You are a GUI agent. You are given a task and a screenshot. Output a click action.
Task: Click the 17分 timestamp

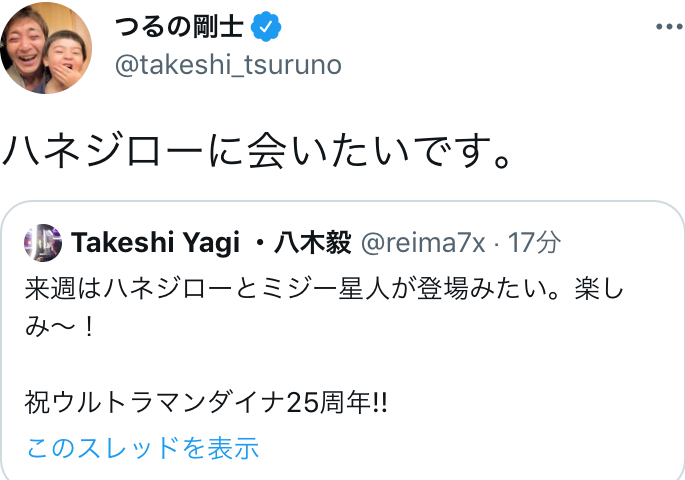534,243
